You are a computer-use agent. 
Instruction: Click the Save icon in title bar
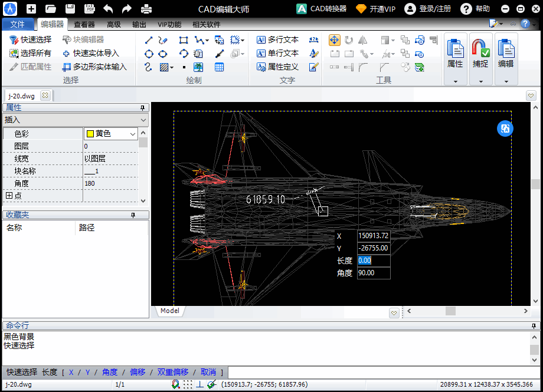tap(70, 9)
